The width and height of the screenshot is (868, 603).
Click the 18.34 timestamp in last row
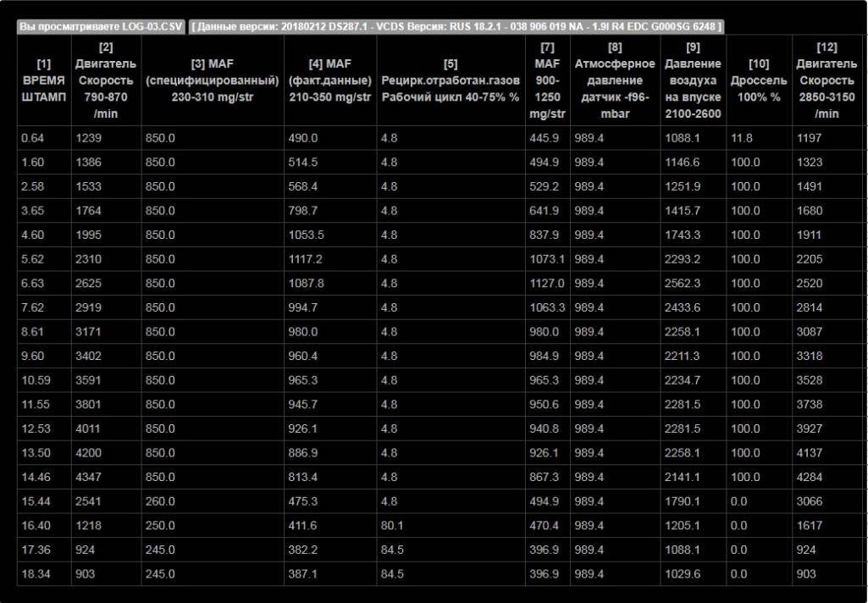36,574
